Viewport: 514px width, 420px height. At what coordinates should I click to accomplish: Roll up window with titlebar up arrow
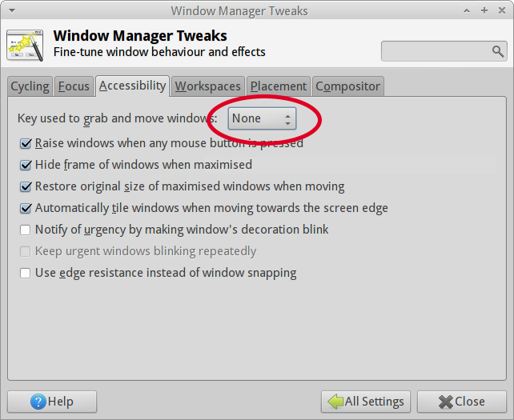pyautogui.click(x=467, y=11)
